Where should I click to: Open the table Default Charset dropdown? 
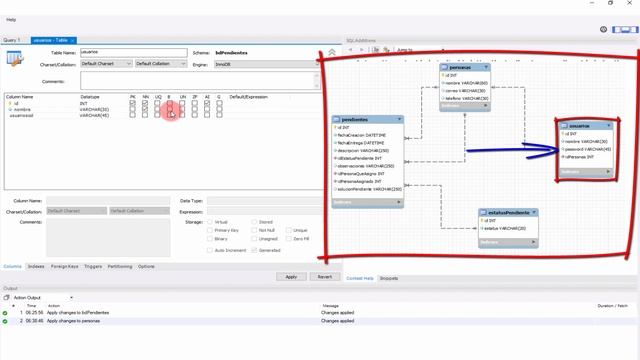(106, 64)
